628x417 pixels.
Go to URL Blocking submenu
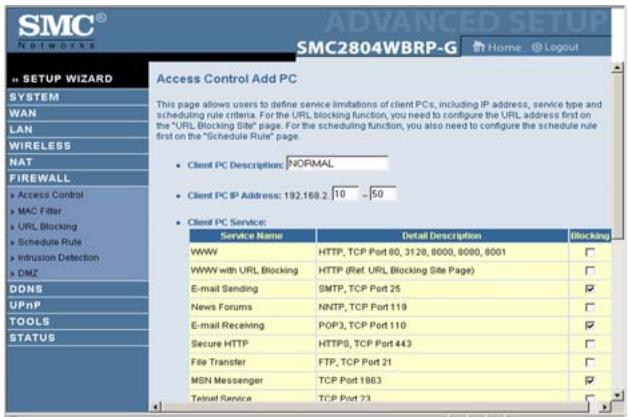(x=47, y=226)
